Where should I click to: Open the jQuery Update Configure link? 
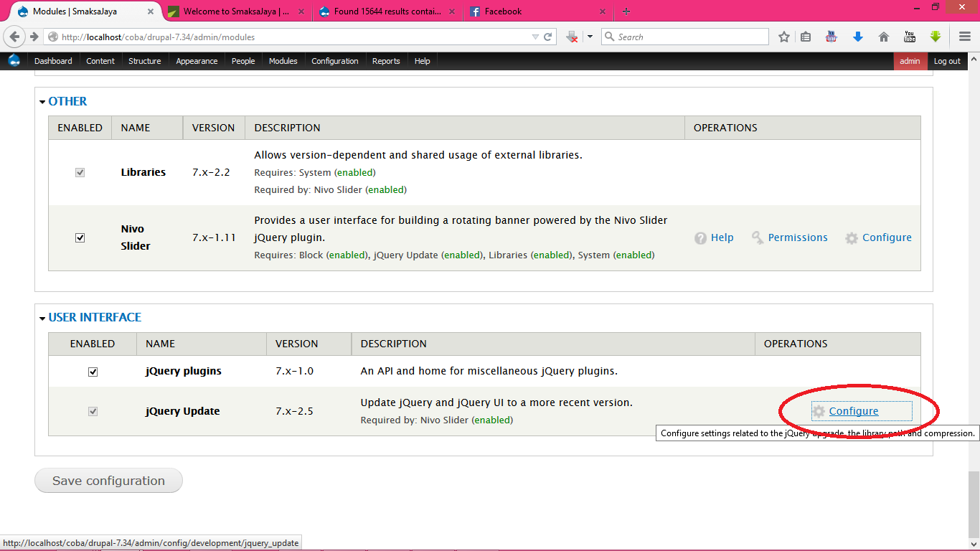pos(854,411)
